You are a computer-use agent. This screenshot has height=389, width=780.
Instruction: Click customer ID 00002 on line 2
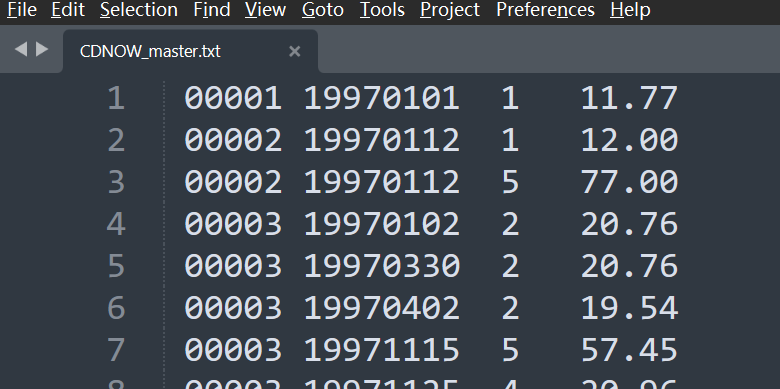tap(233, 140)
